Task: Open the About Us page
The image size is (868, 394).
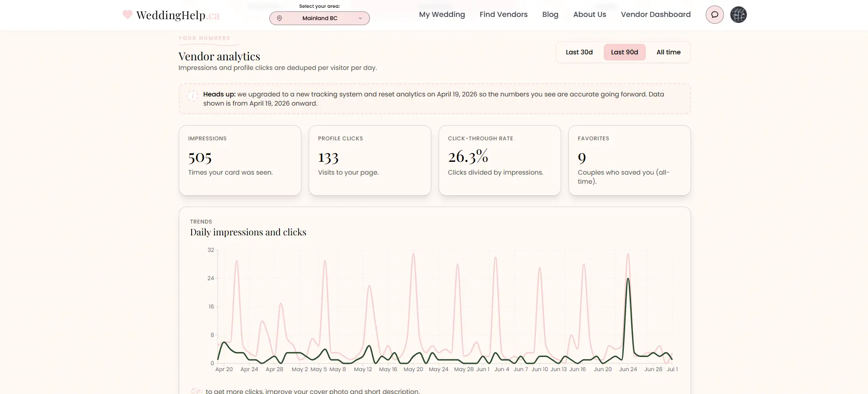Action: (x=589, y=15)
